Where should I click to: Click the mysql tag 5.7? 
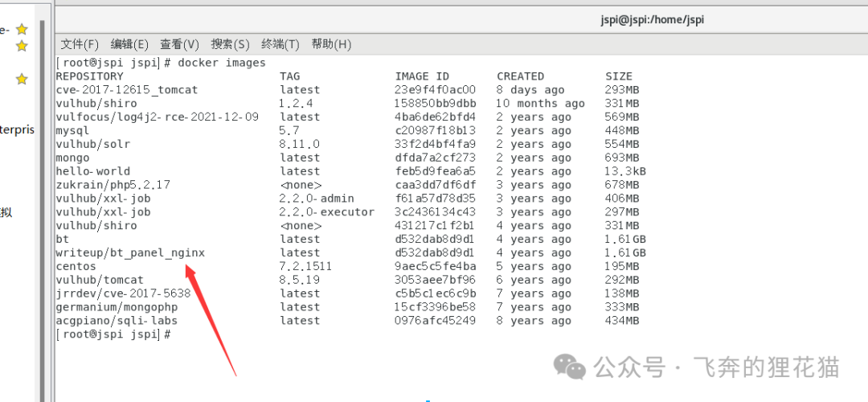pos(289,131)
